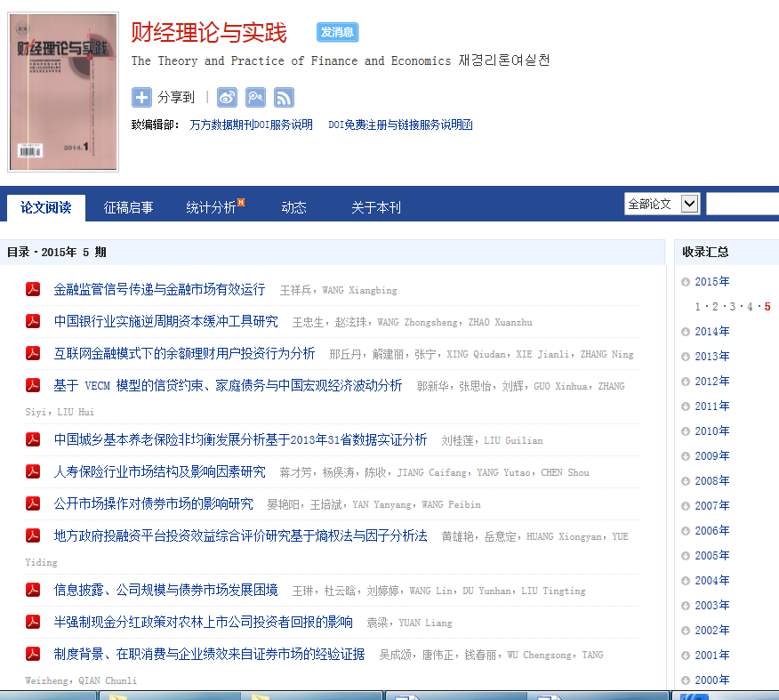Viewport: 779px width, 700px height.
Task: Expand the 2010年 archive year
Action: click(711, 431)
